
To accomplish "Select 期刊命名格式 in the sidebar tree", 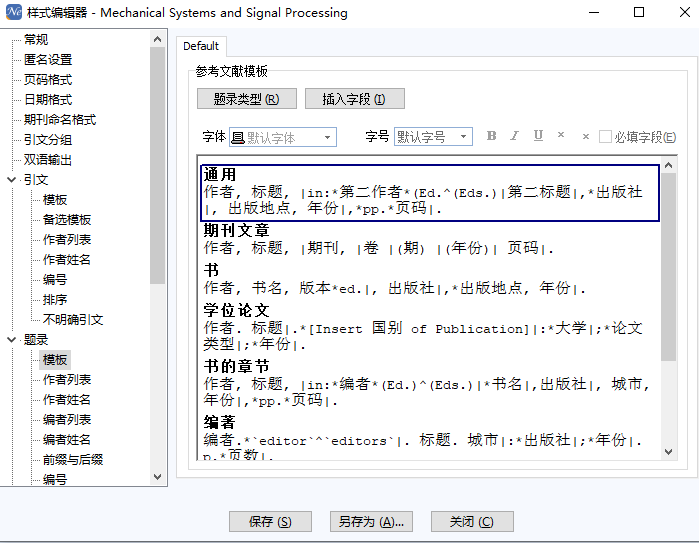I will coord(60,120).
